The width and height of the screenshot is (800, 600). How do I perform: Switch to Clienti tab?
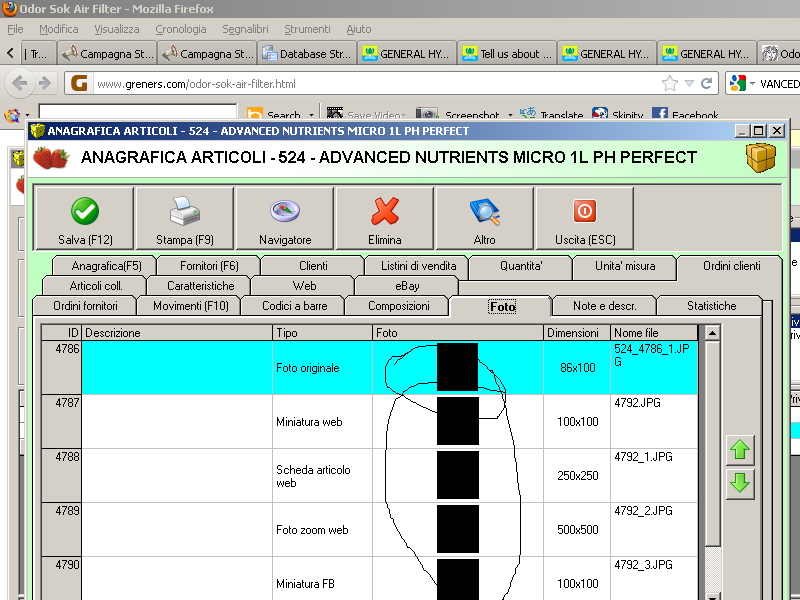pyautogui.click(x=313, y=266)
